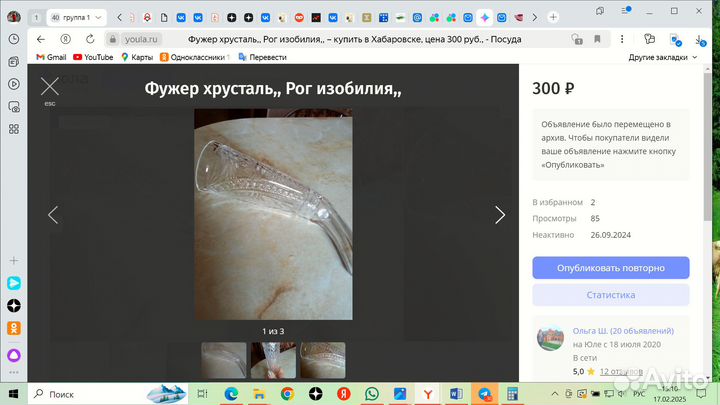Open the Windows Start menu
Viewport: 720px width, 405px height.
coord(13,394)
